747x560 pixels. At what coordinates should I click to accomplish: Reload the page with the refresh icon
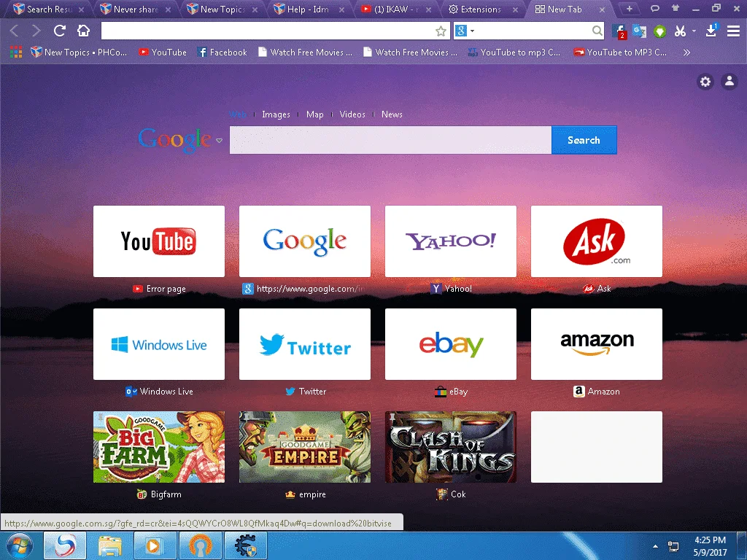pyautogui.click(x=60, y=31)
